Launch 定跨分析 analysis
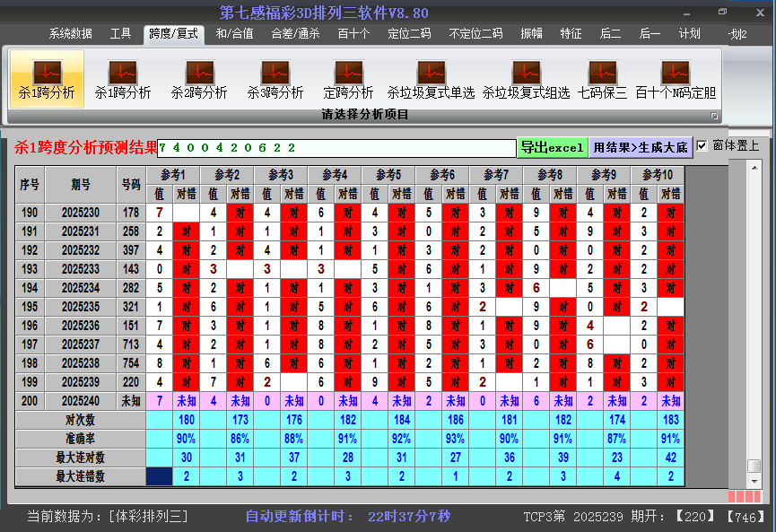 click(348, 79)
